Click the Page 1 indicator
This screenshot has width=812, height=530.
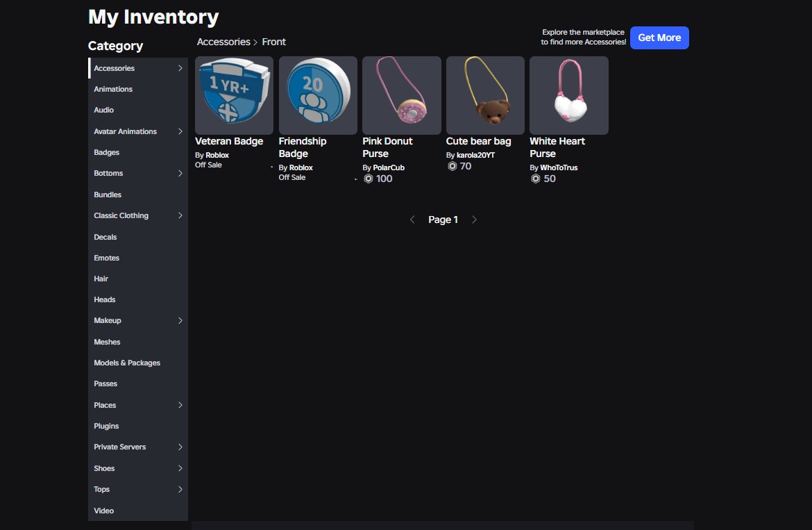pos(443,220)
